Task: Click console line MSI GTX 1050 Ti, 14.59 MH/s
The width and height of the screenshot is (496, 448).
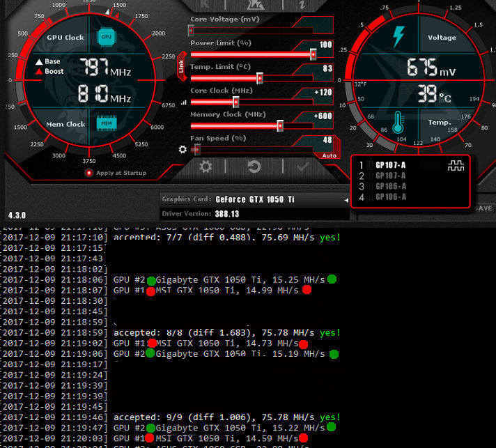Action: tap(206, 438)
